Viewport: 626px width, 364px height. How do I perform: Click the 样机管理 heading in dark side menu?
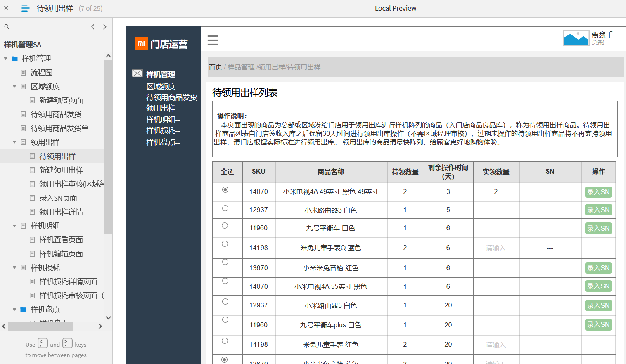coord(161,74)
